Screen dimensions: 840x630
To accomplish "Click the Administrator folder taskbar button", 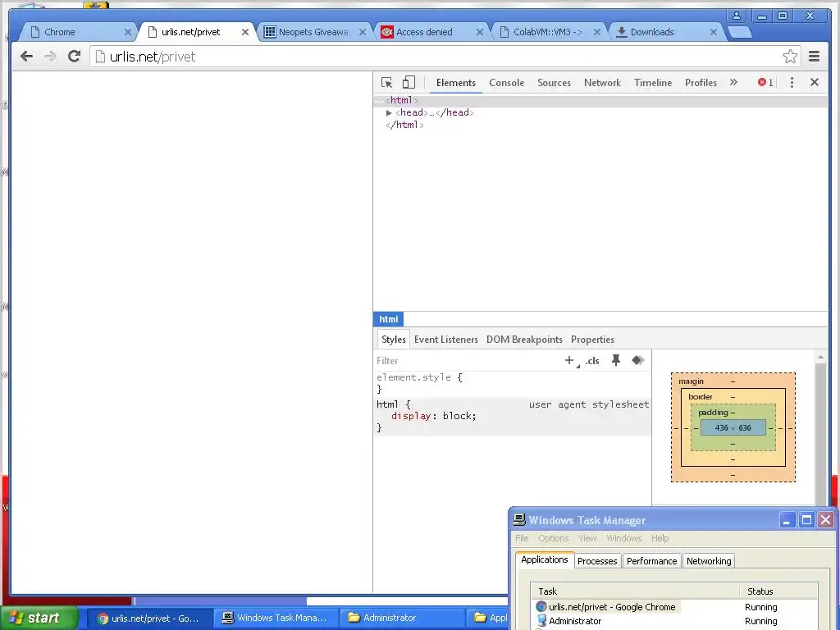I will (402, 619).
